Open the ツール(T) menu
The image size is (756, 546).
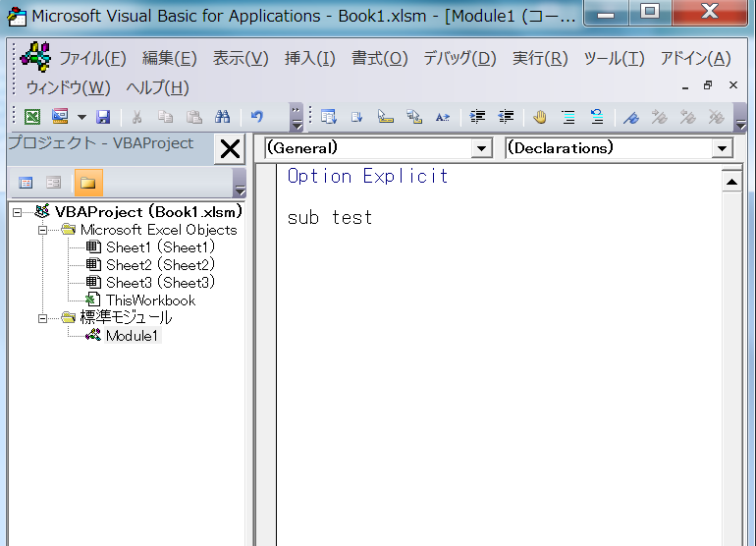(x=614, y=58)
